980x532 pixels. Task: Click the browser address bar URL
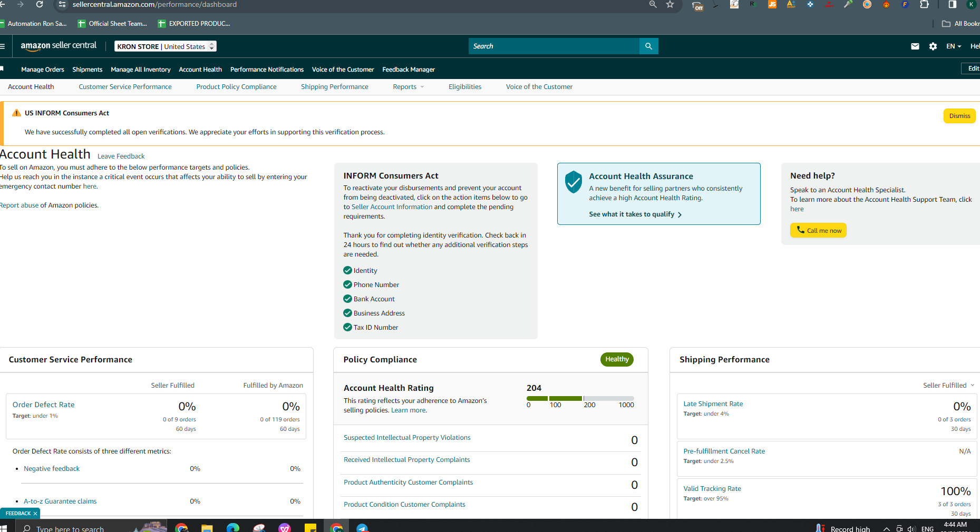click(x=154, y=5)
